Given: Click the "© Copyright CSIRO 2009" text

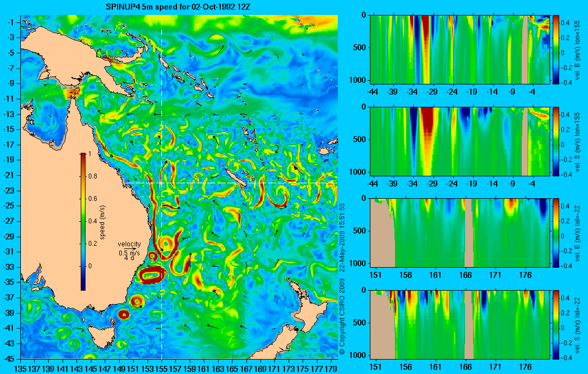Looking at the screenshot, I should pos(342,317).
